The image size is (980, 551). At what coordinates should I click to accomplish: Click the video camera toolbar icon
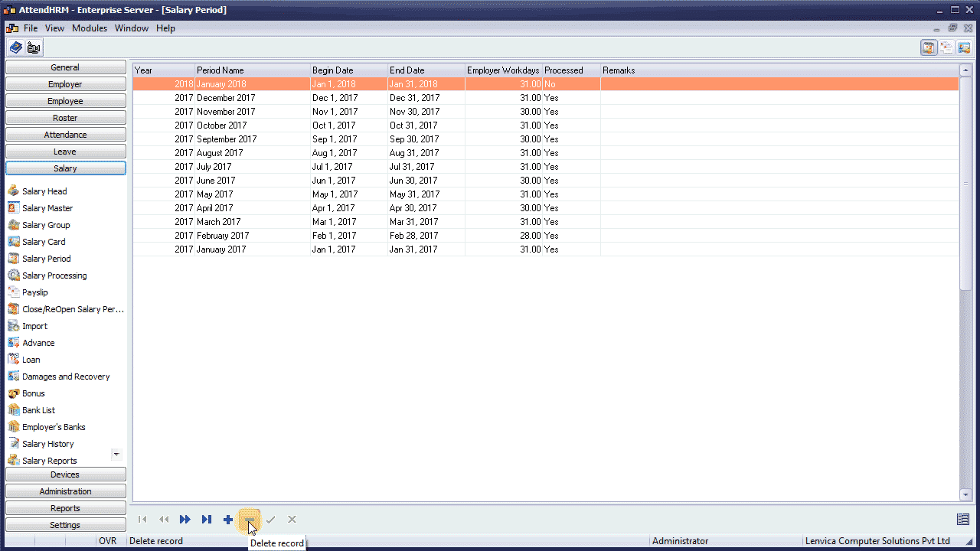34,47
